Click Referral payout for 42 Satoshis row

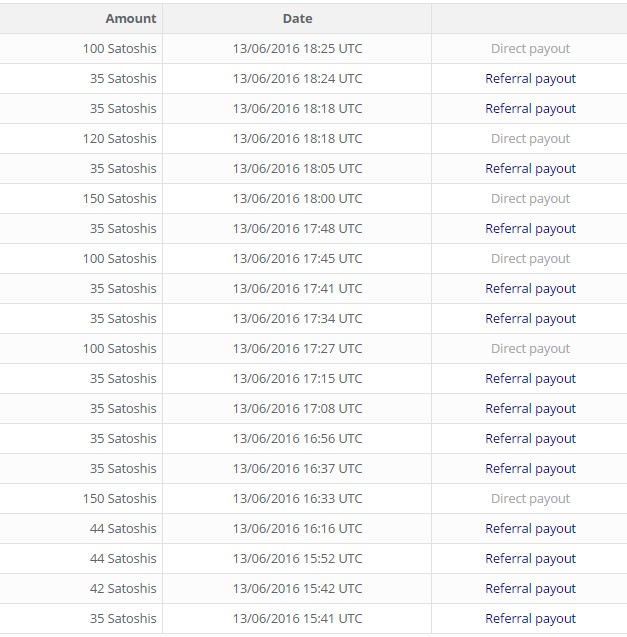coord(530,588)
